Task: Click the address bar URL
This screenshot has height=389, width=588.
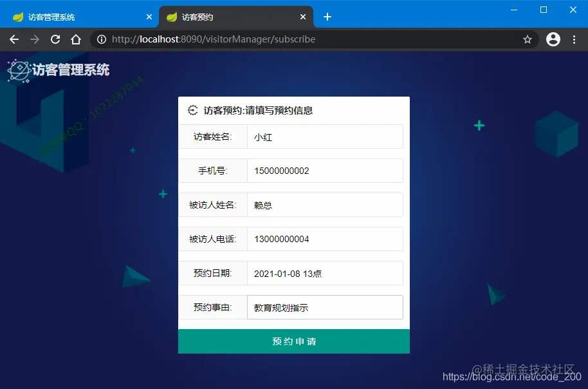Action: 212,39
